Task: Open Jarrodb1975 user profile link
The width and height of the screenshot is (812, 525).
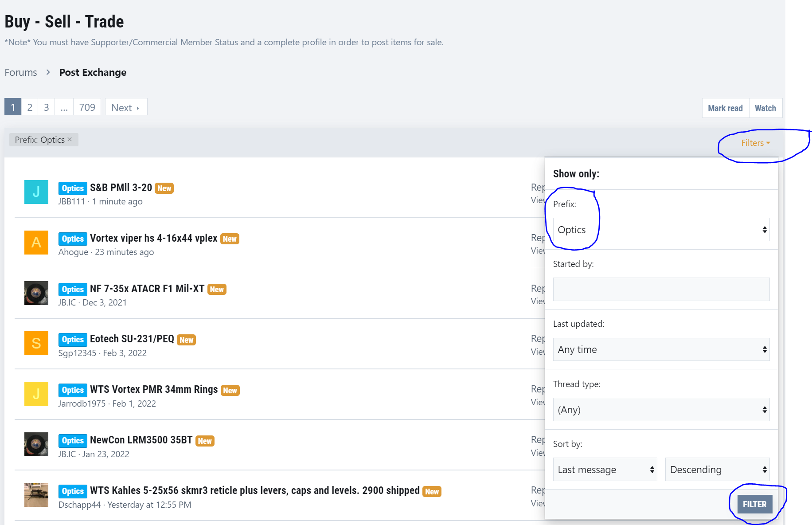Action: tap(82, 404)
